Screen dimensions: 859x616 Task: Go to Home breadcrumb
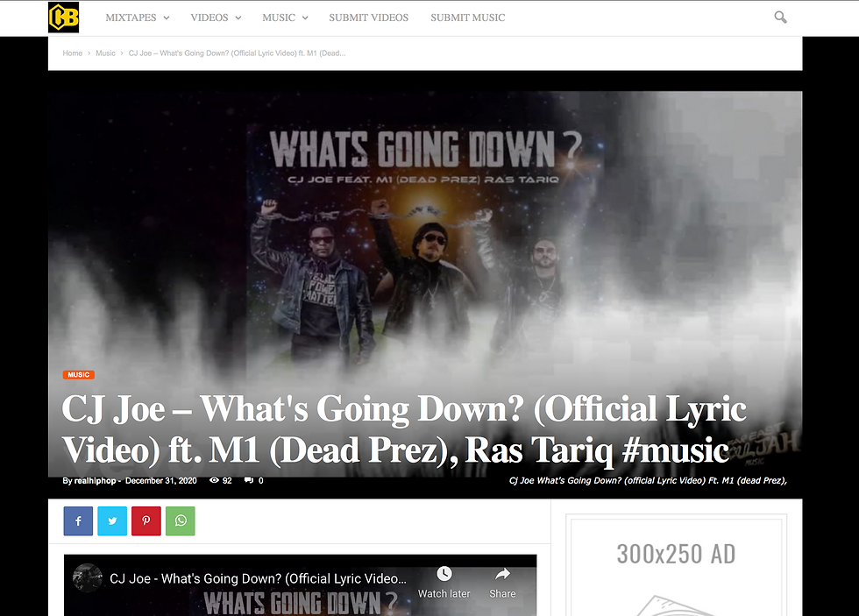72,53
